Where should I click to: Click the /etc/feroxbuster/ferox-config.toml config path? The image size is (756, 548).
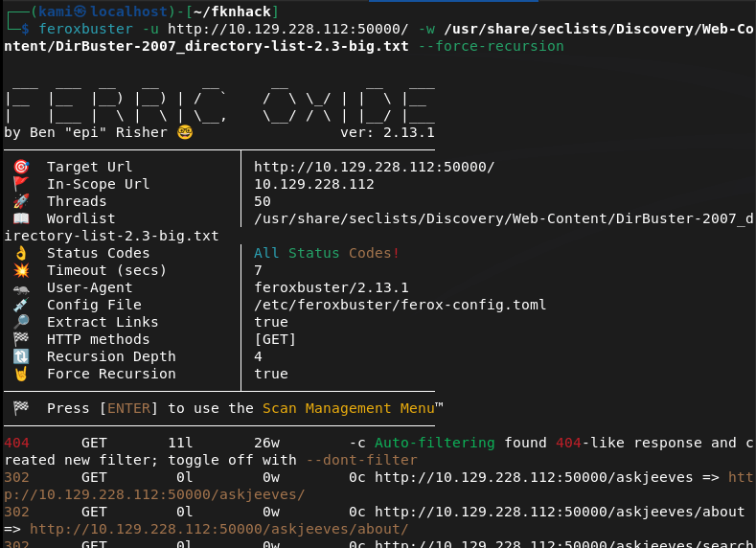400,305
